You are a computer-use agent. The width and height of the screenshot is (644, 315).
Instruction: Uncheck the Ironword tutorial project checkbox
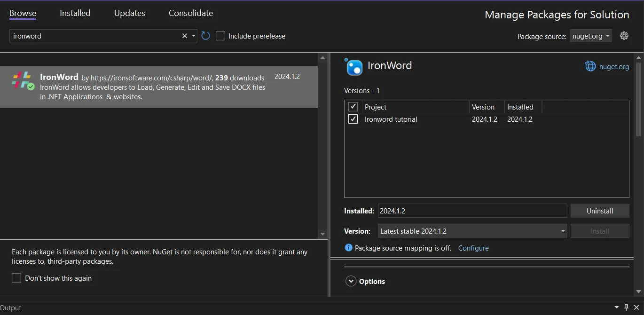(353, 119)
